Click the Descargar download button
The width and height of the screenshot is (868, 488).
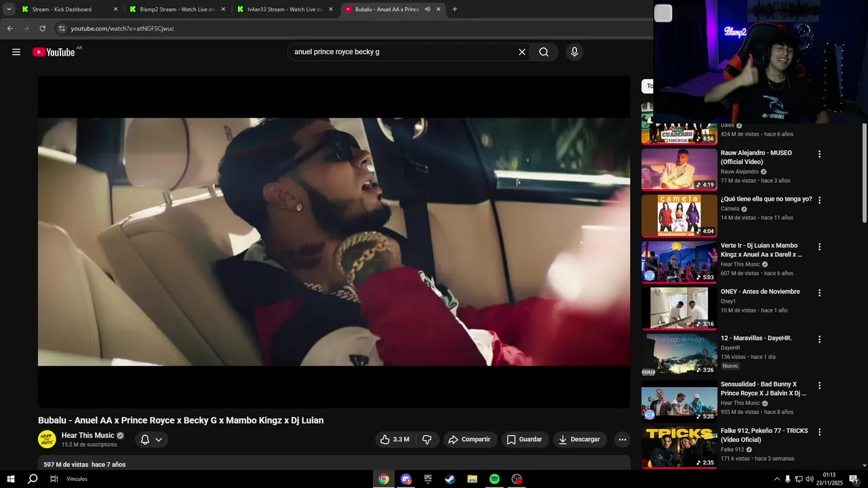tap(580, 440)
